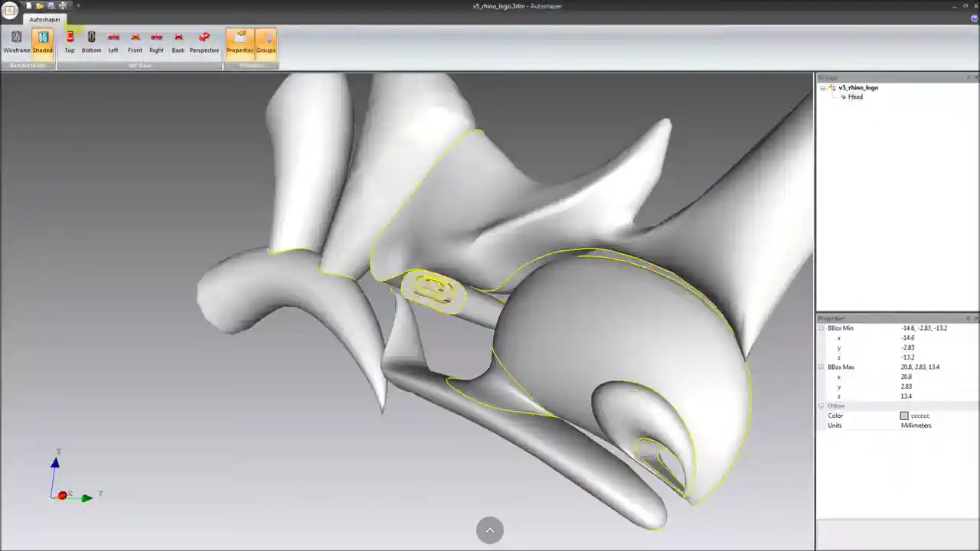Viewport: 980px width, 551px height.
Task: Select Head in the logo tree
Action: (x=855, y=97)
